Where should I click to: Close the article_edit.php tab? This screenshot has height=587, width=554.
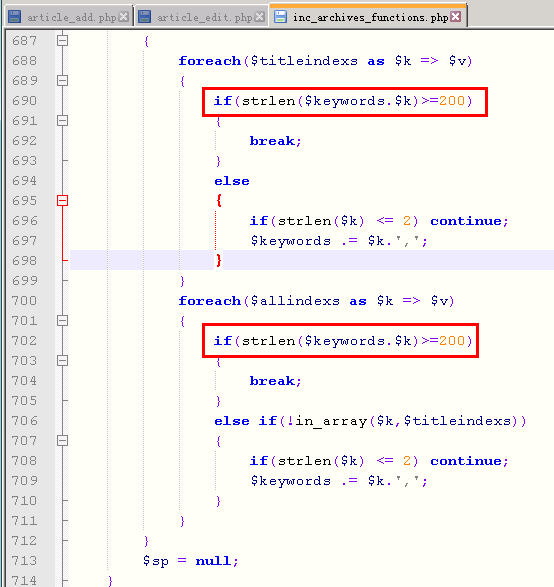pos(259,17)
